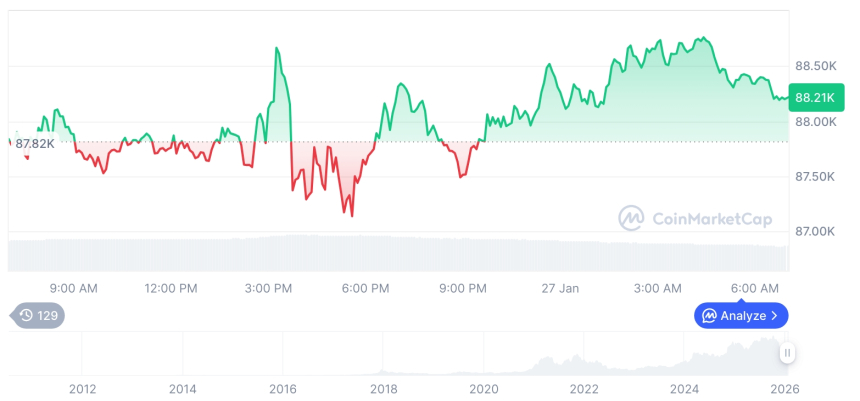Click the 27 Jan date label

560,289
